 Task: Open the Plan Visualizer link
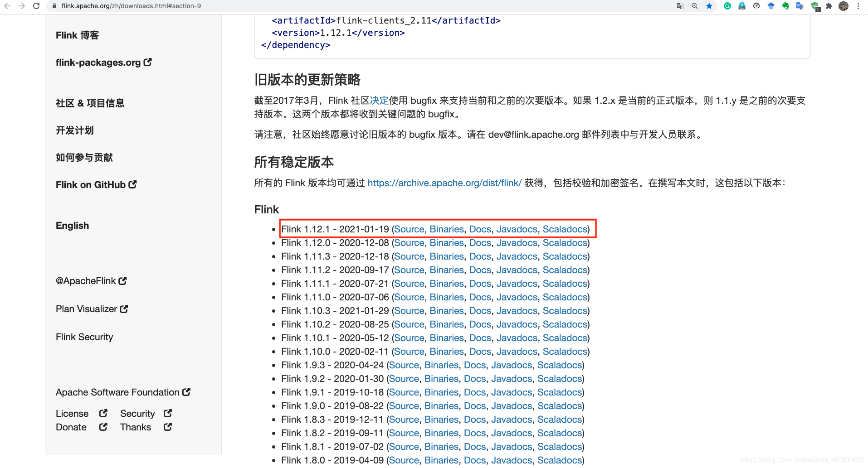click(86, 309)
